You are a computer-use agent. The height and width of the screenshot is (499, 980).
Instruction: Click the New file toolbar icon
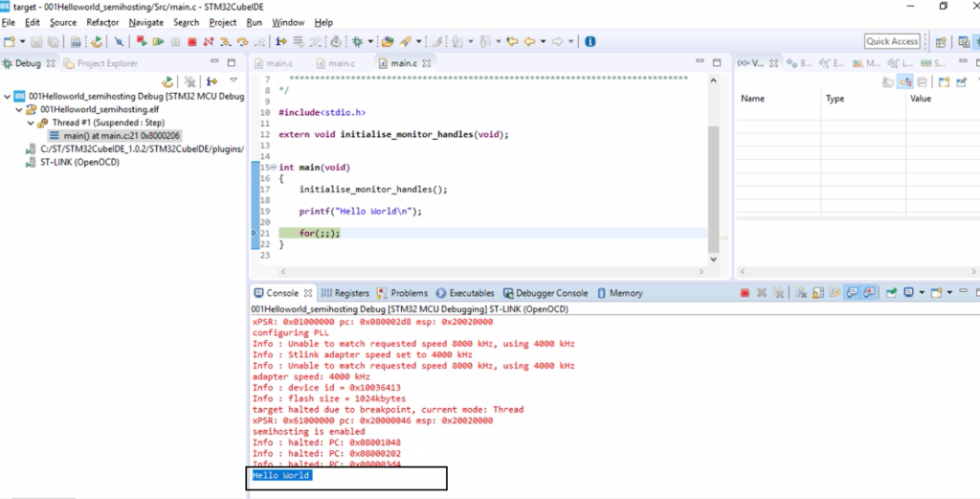point(9,41)
